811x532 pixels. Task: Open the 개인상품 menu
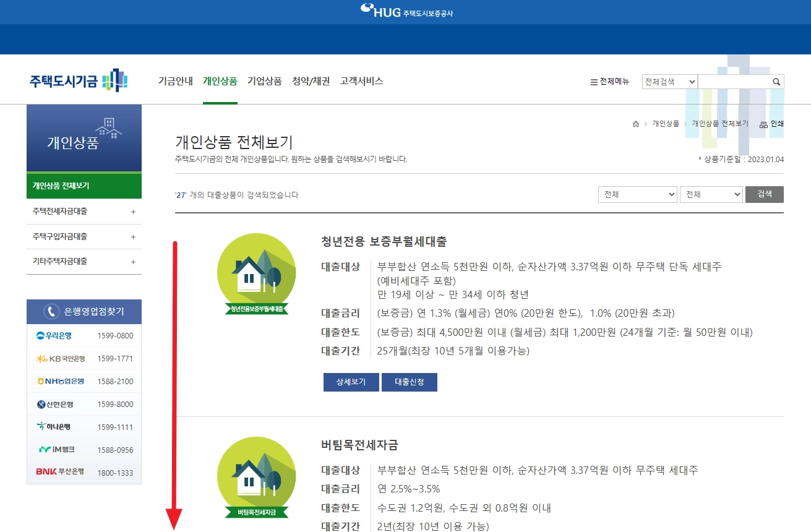(219, 80)
